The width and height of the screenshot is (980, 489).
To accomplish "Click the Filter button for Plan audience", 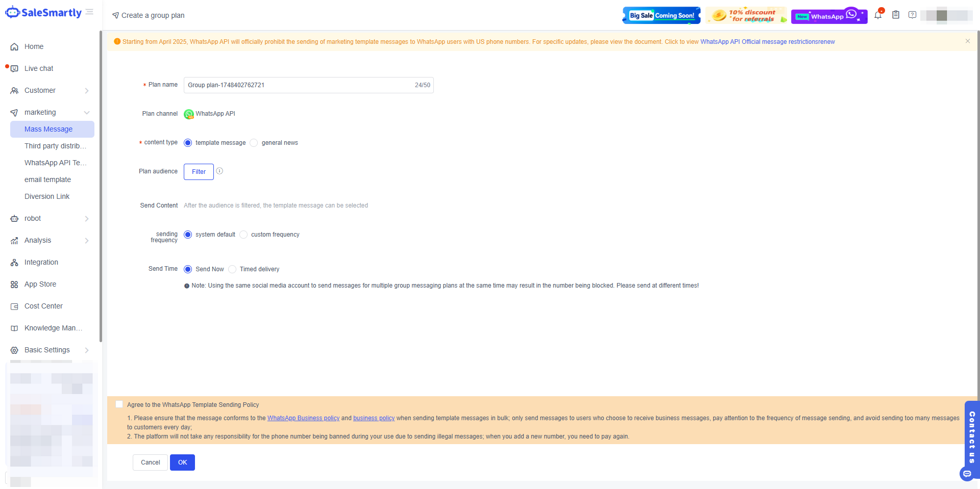I will (x=199, y=172).
